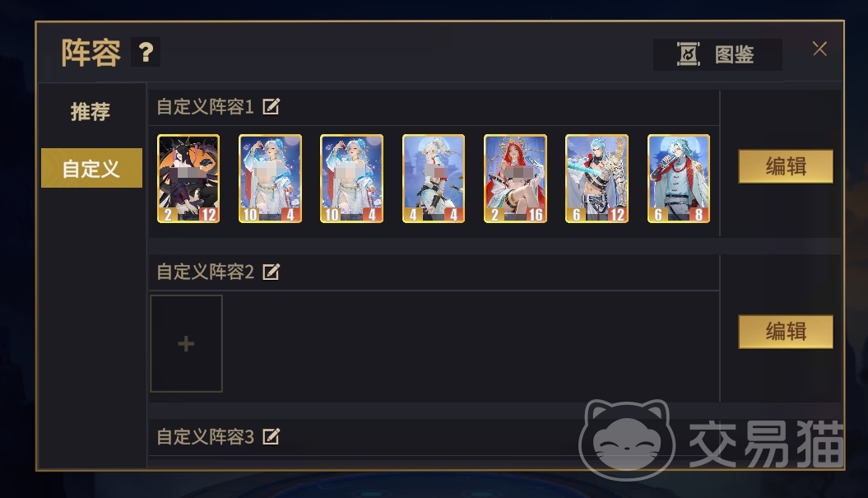The height and width of the screenshot is (498, 868).
Task: Open the 图鉴 encyclopedia button
Action: click(717, 54)
